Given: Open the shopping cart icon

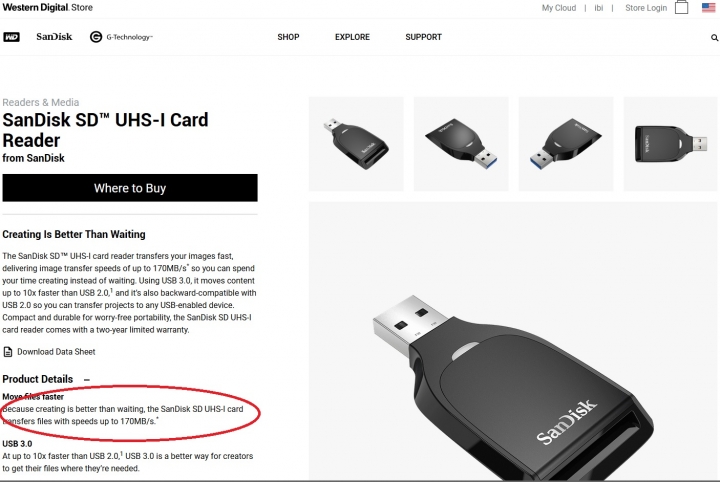Looking at the screenshot, I should click(681, 7).
